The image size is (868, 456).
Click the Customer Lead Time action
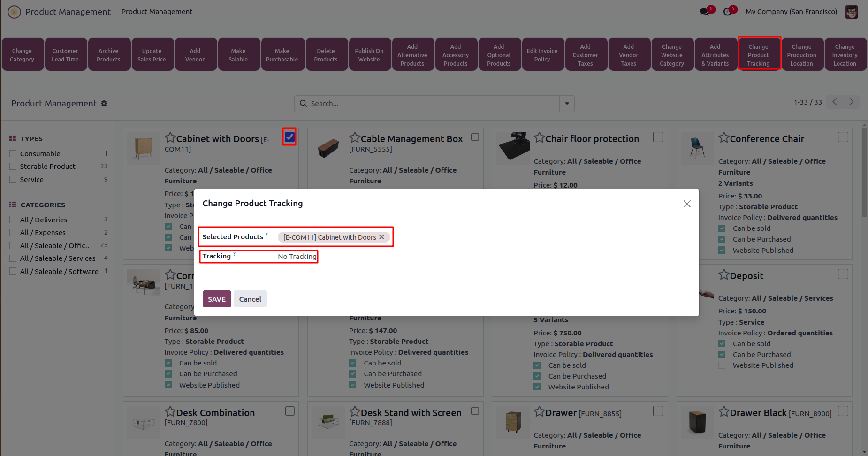pos(65,55)
